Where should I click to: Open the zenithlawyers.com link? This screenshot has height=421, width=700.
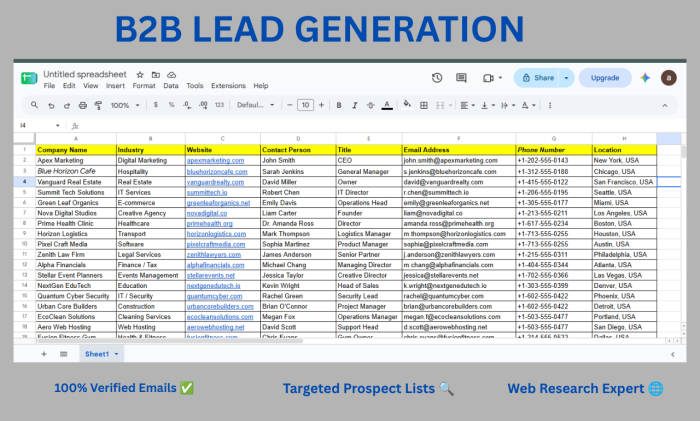[214, 254]
